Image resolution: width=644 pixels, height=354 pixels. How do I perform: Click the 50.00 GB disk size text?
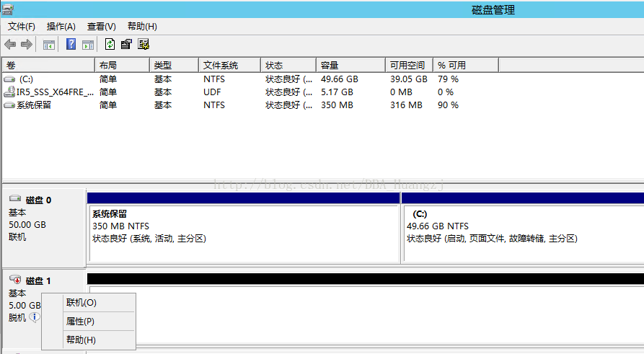pos(27,225)
